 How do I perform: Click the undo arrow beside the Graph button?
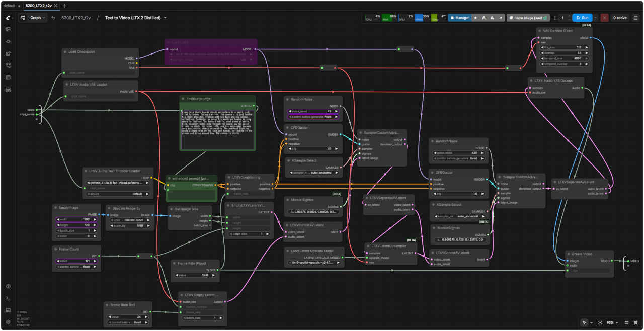tap(53, 18)
